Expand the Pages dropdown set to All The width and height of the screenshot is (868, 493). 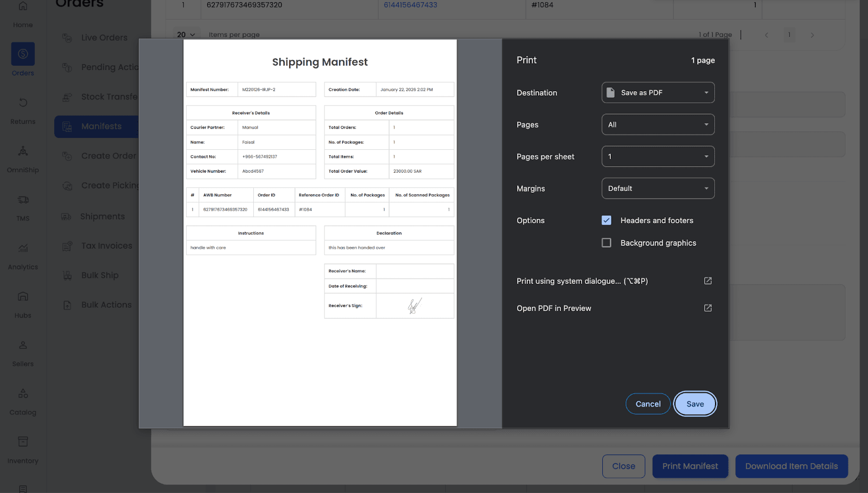(x=658, y=124)
